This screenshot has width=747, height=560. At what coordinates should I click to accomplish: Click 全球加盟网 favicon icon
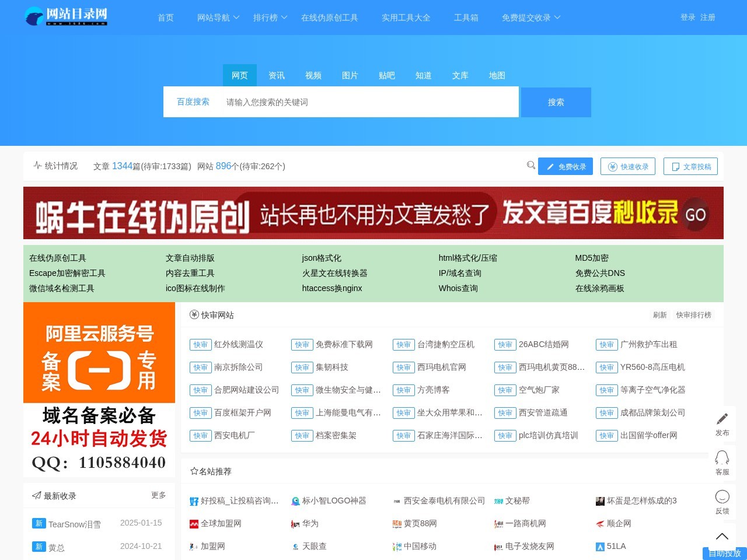(194, 524)
